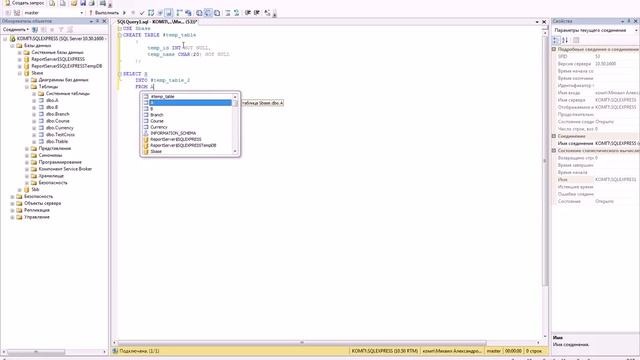Collapse the Соединение section in Properties
The width and height of the screenshot is (640, 360).
click(x=554, y=136)
